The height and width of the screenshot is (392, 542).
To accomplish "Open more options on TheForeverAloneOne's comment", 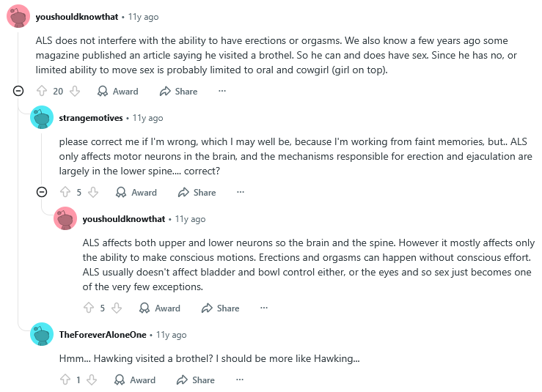I will coord(239,380).
